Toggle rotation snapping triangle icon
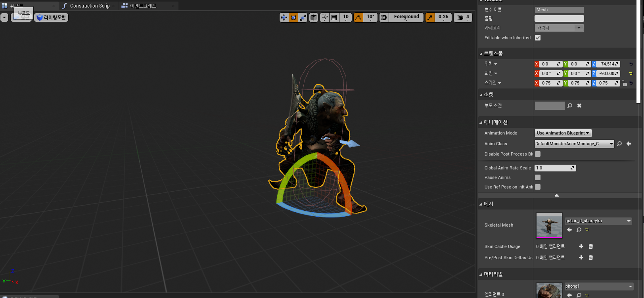 pos(358,17)
